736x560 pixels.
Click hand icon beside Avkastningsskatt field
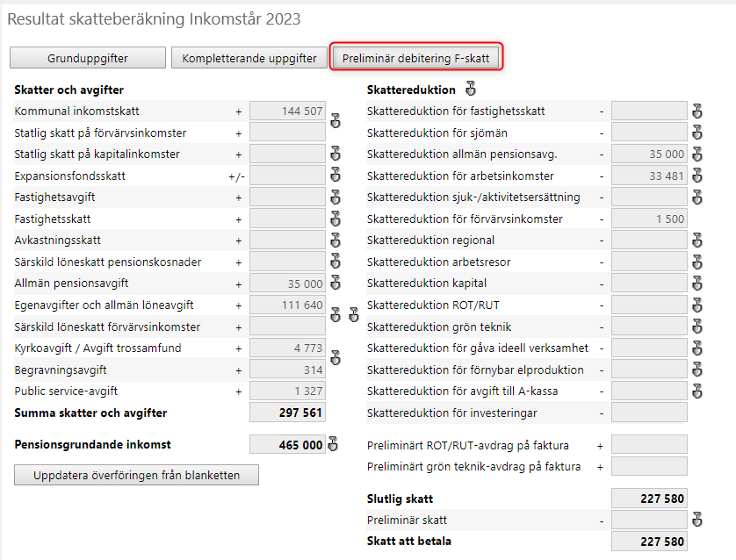[x=336, y=241]
